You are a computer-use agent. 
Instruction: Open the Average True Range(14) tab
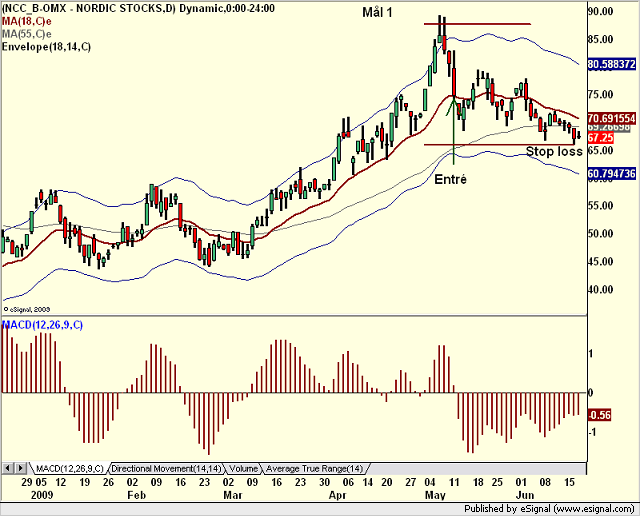[x=314, y=469]
